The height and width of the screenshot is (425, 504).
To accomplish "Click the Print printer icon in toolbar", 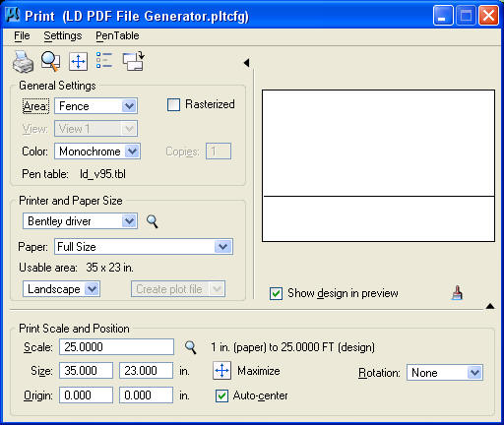I will click(23, 61).
